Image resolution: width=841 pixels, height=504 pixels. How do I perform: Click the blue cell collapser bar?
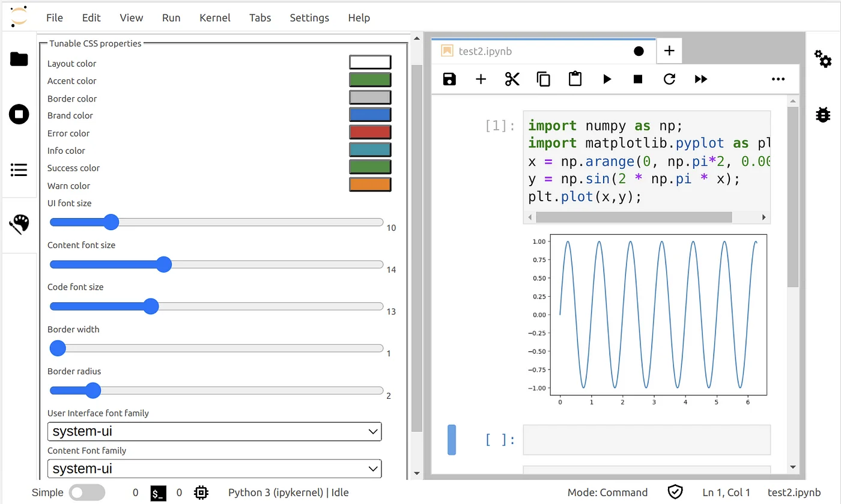[452, 440]
